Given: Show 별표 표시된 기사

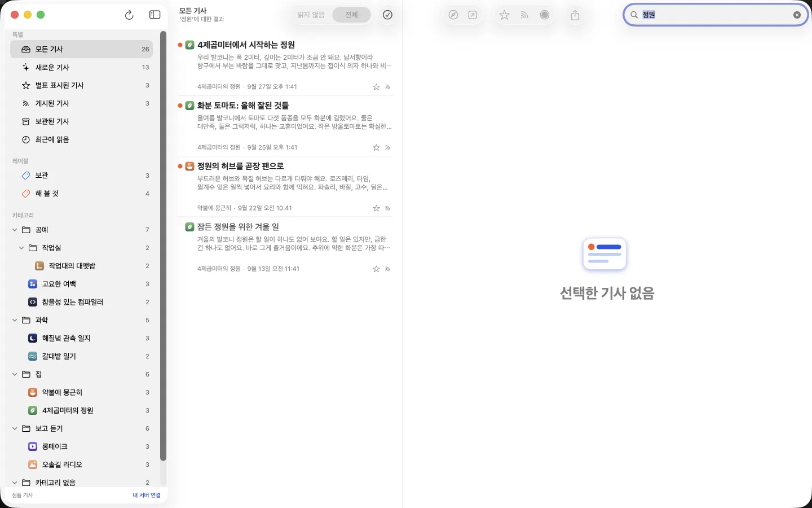Looking at the screenshot, I should pos(81,85).
